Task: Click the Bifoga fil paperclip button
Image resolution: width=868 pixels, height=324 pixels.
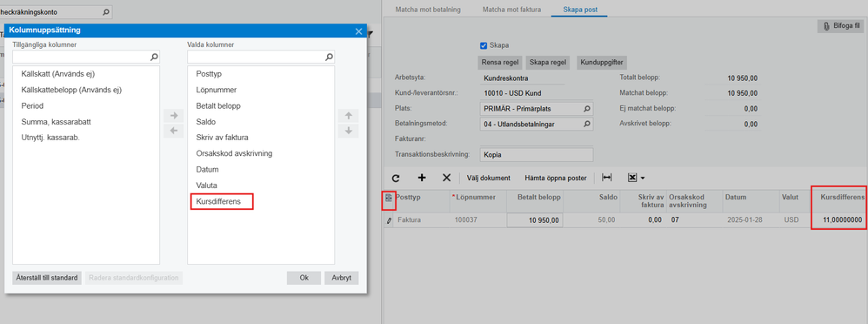Action: click(x=840, y=26)
